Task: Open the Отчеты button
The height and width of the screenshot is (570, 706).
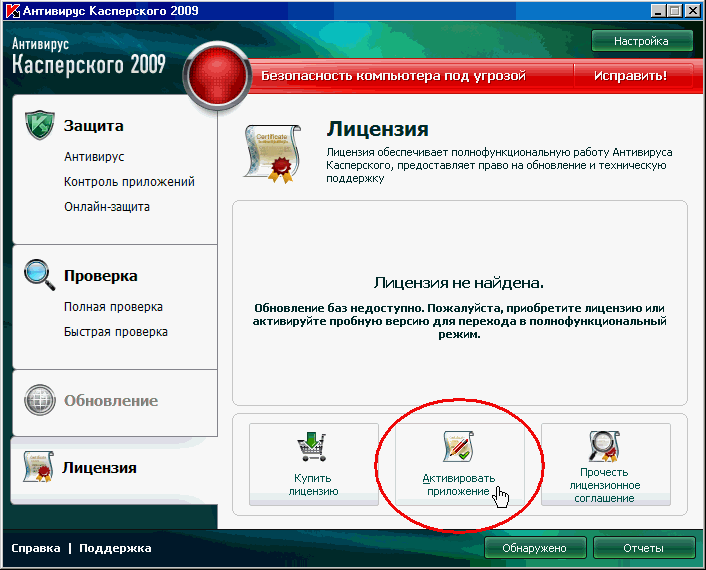Action: 643,548
